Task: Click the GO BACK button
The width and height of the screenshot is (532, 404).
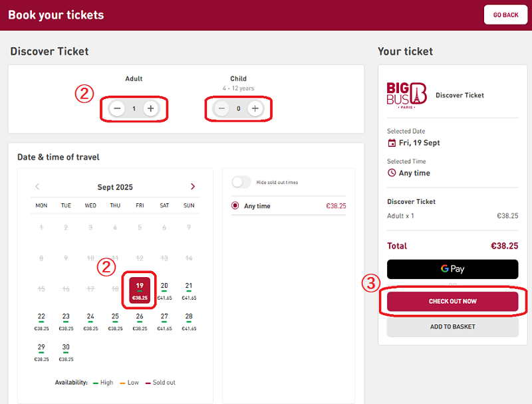Action: click(x=505, y=15)
